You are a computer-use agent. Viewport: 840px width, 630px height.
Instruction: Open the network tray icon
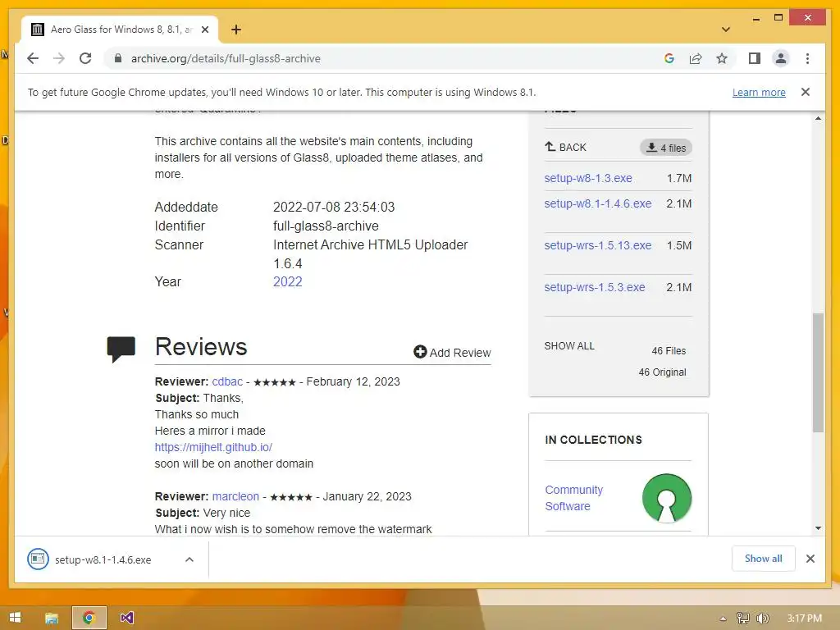pos(742,619)
